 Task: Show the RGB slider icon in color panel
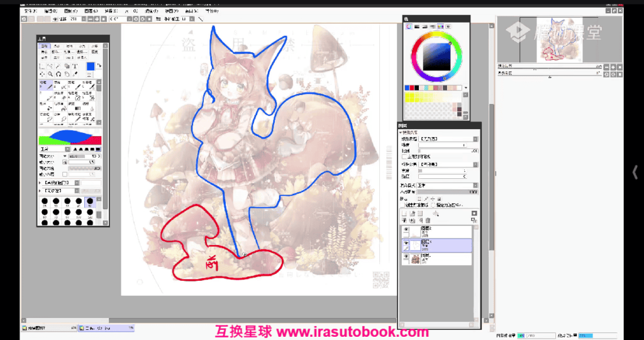(x=417, y=26)
